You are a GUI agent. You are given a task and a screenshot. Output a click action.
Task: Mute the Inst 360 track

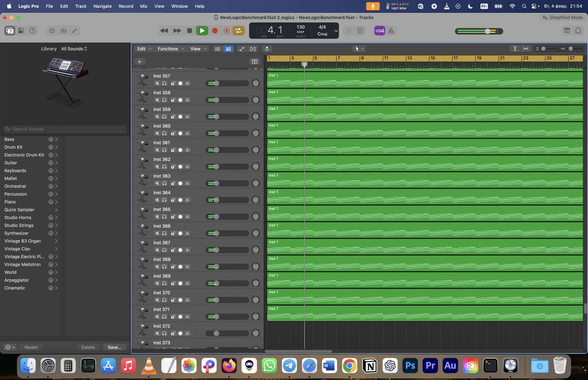[157, 133]
